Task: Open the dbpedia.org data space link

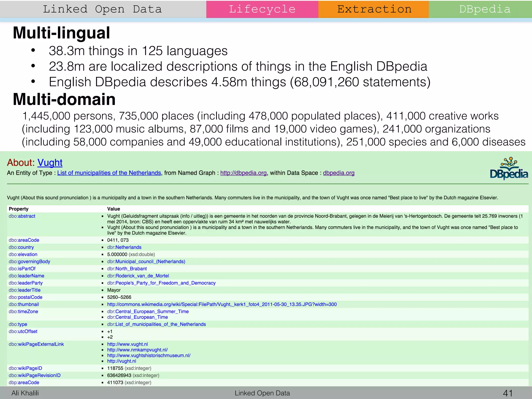Action: point(338,173)
